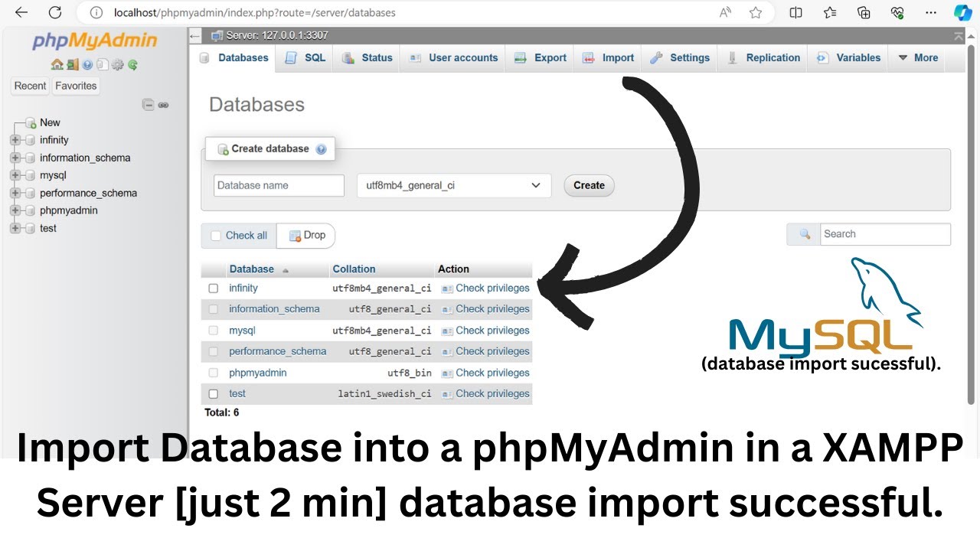The height and width of the screenshot is (551, 980).
Task: Open the Settings tab
Action: tap(680, 58)
